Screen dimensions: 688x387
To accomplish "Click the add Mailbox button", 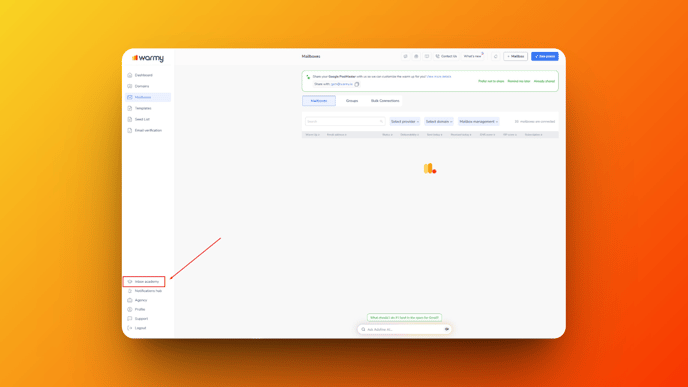I will (x=516, y=56).
